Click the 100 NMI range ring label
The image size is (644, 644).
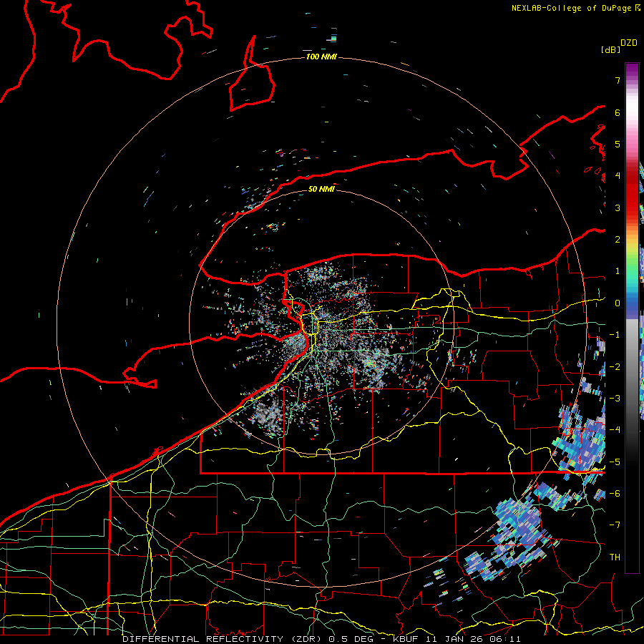[321, 57]
